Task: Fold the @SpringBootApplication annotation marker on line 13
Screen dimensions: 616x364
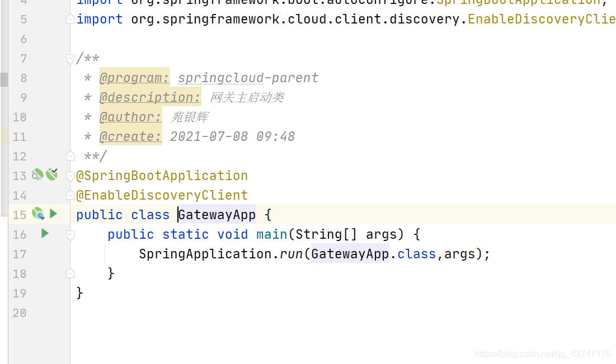Action: (70, 176)
